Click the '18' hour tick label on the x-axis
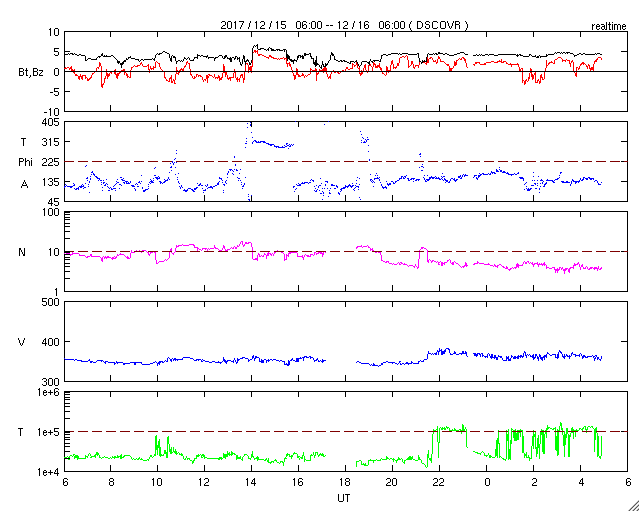Viewport: 640px width, 512px height. coord(345,483)
